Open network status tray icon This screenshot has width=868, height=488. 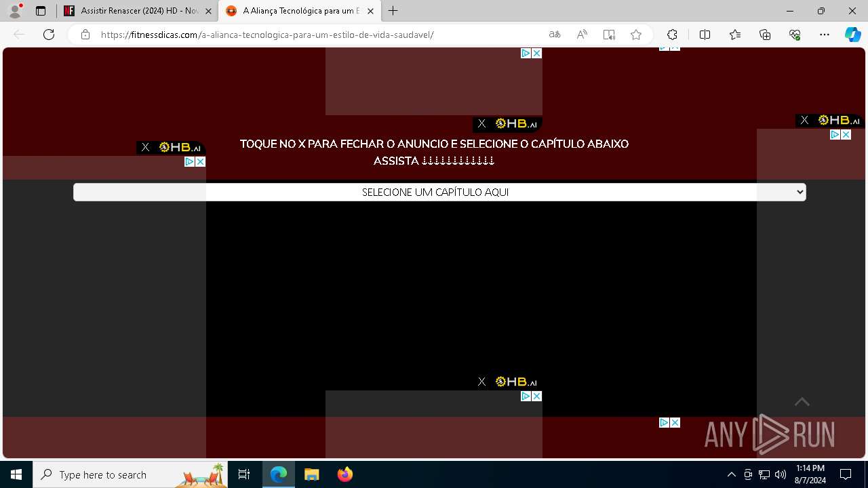[x=764, y=474]
